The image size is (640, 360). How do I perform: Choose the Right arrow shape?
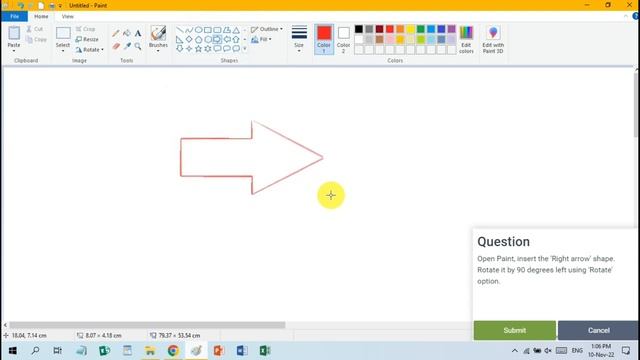[217, 40]
